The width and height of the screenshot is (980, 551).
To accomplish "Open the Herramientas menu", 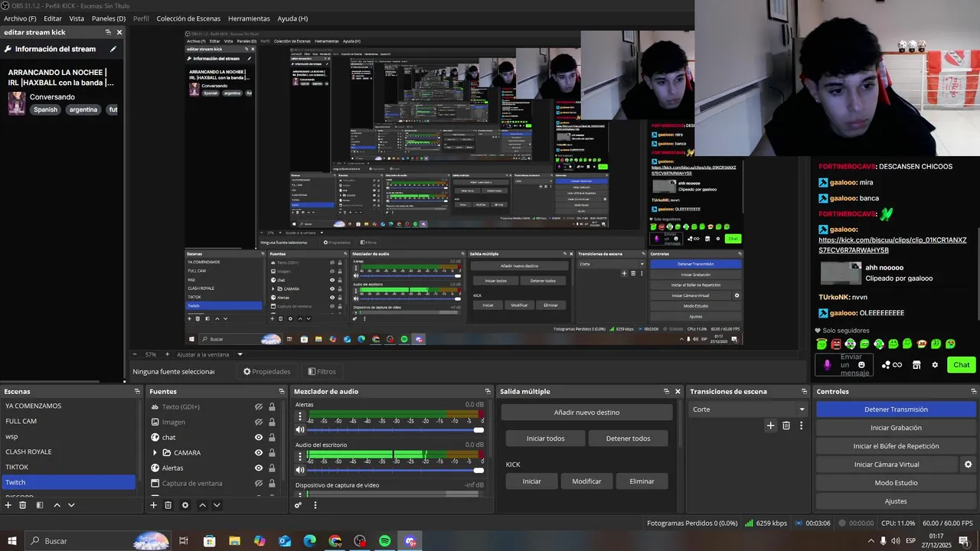I will click(249, 18).
